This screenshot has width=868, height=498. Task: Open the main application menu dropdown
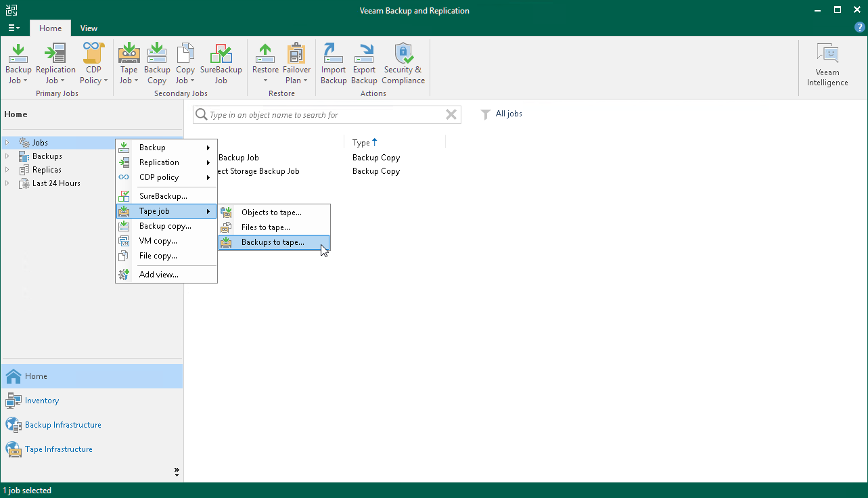click(x=14, y=28)
